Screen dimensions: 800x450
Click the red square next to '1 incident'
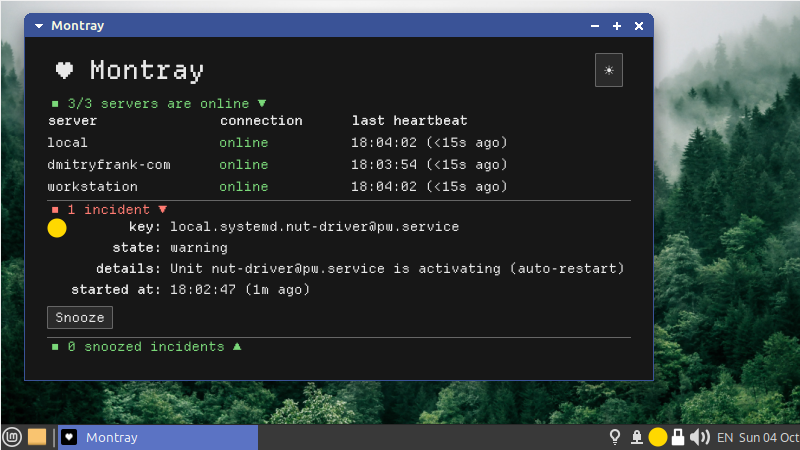[x=55, y=210]
